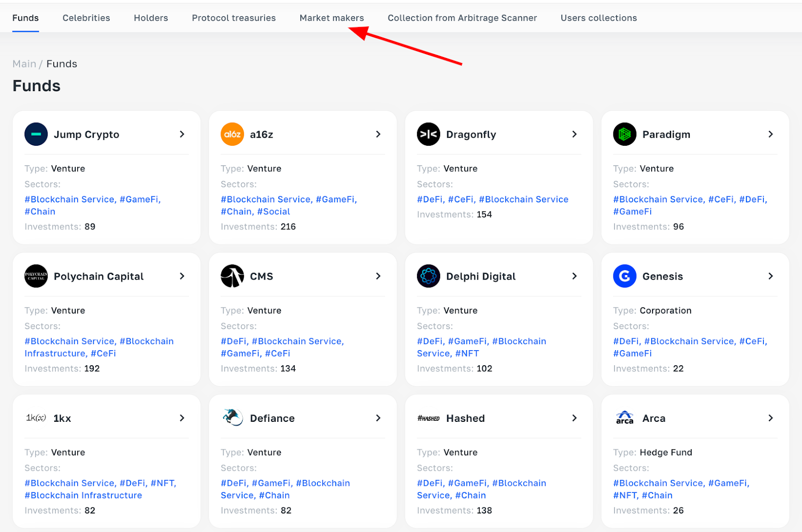Click the Dragonfly fund name
The image size is (802, 532).
tap(471, 135)
